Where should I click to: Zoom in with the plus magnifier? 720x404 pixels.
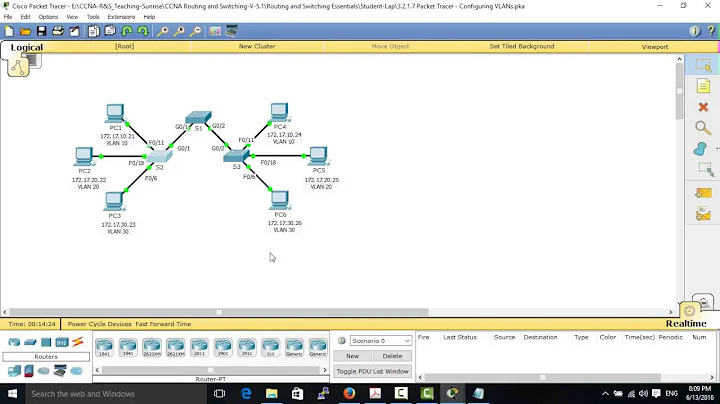(x=163, y=31)
